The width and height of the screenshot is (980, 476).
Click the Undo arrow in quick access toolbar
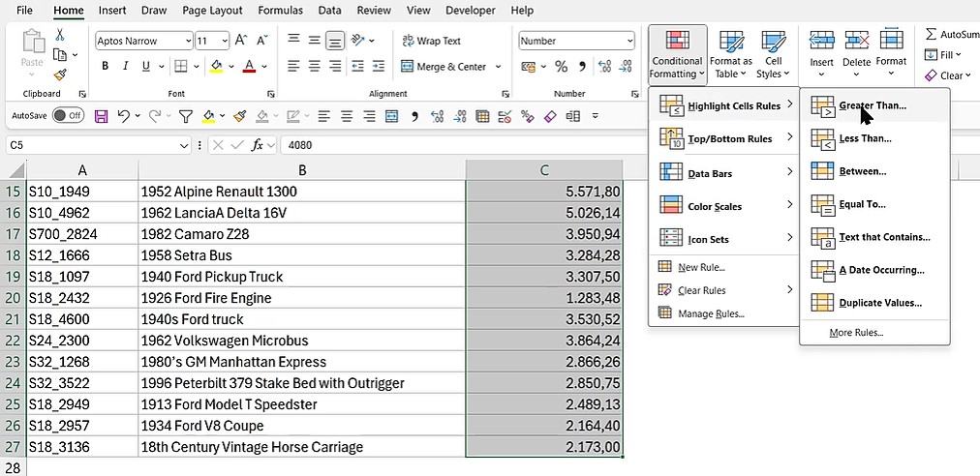(x=124, y=115)
